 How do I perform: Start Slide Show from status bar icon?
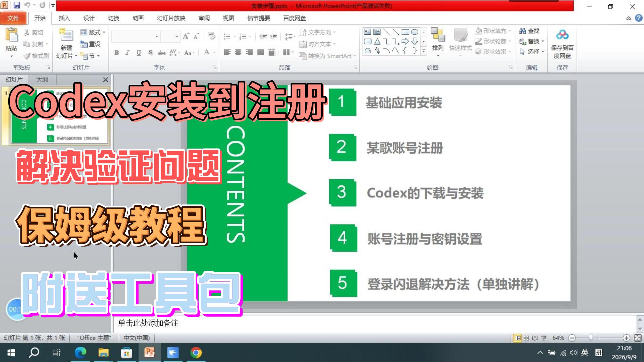(544, 338)
